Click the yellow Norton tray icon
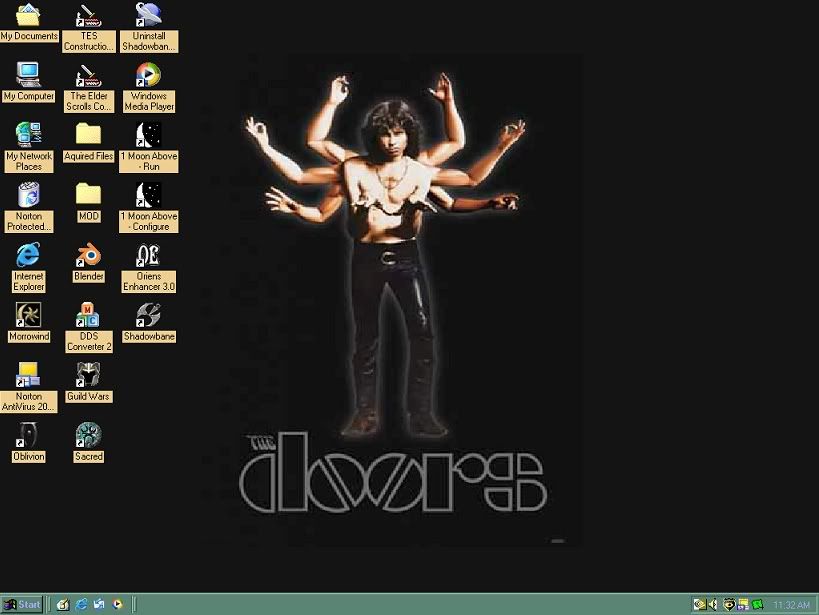 click(743, 605)
